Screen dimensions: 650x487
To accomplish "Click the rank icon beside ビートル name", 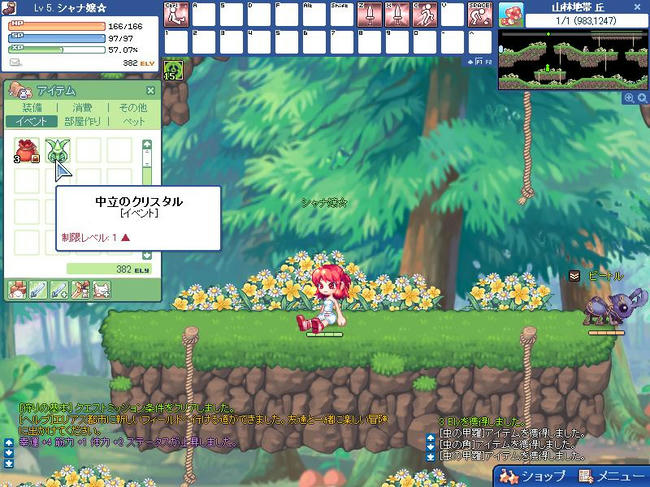I will point(574,276).
